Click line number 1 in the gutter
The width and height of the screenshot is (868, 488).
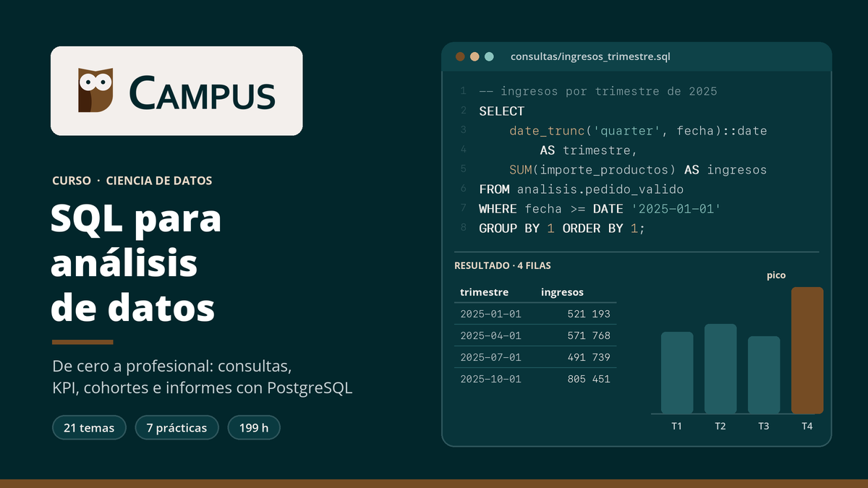click(x=463, y=91)
